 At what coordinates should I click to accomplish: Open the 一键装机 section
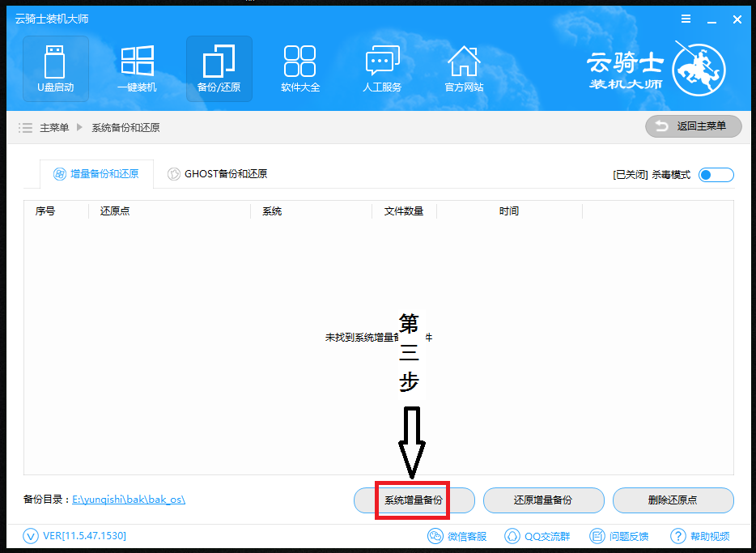coord(138,69)
